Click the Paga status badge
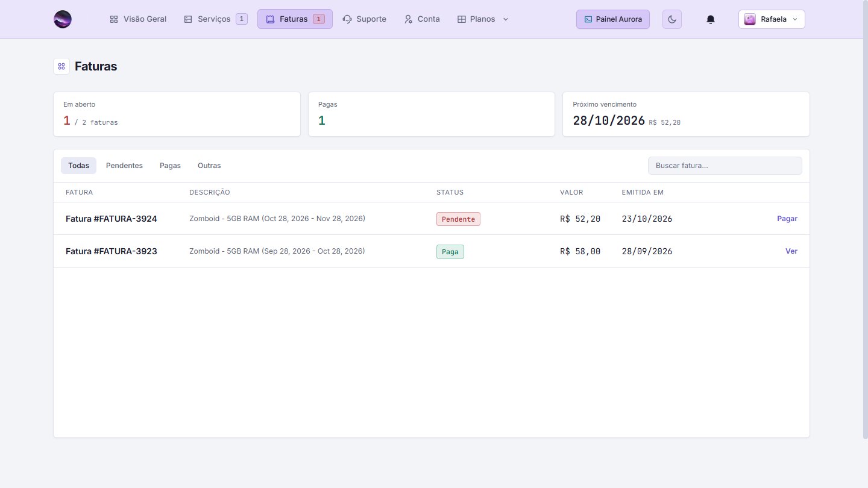 tap(450, 252)
